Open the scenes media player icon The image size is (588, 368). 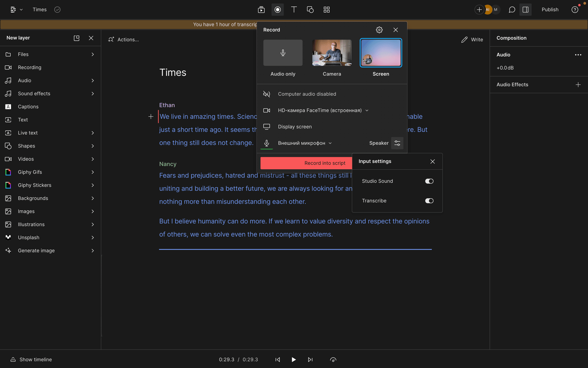click(261, 10)
